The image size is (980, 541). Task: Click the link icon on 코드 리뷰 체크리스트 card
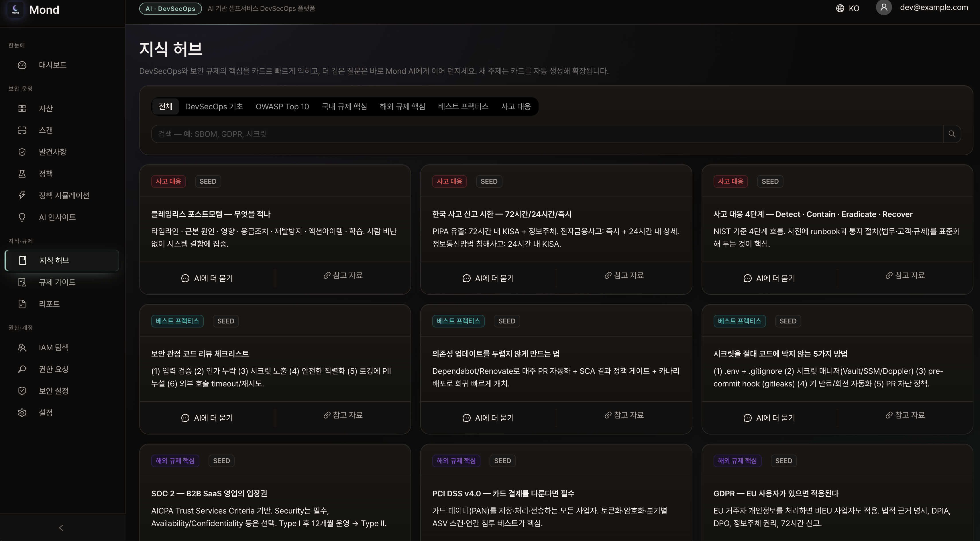(327, 415)
